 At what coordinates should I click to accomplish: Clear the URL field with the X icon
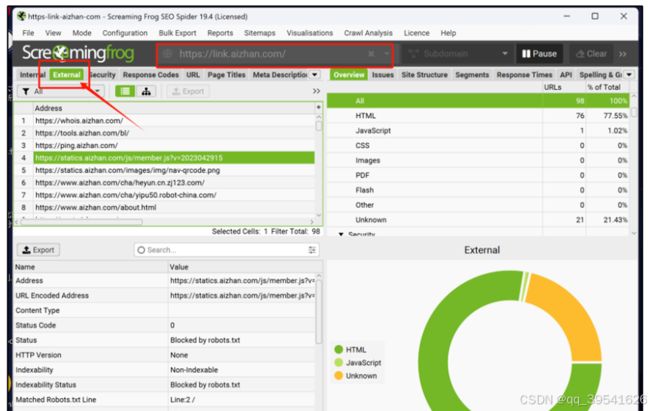371,54
